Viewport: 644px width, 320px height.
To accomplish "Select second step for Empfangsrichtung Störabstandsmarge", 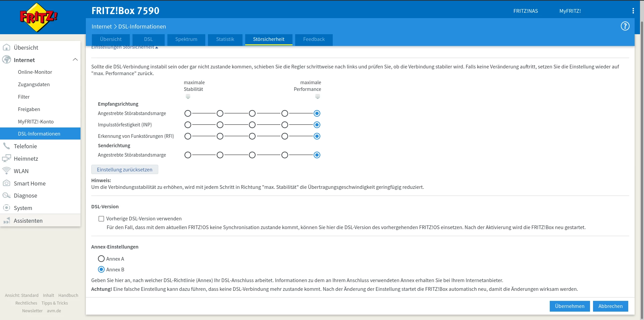I will tap(220, 113).
